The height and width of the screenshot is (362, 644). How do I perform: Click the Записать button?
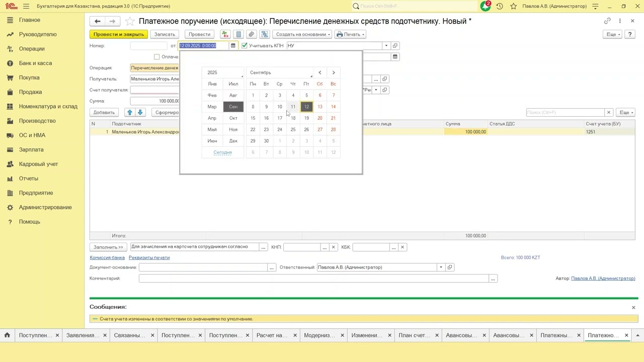pos(165,34)
